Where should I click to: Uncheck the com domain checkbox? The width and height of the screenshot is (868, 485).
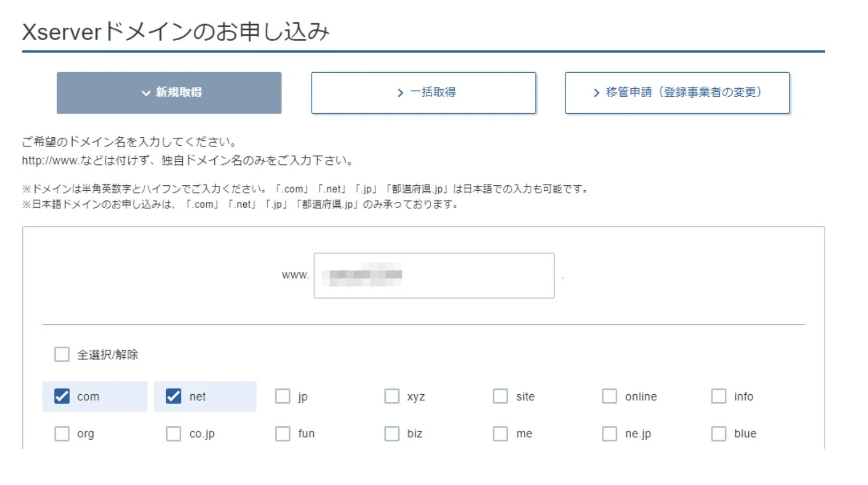[x=62, y=396]
